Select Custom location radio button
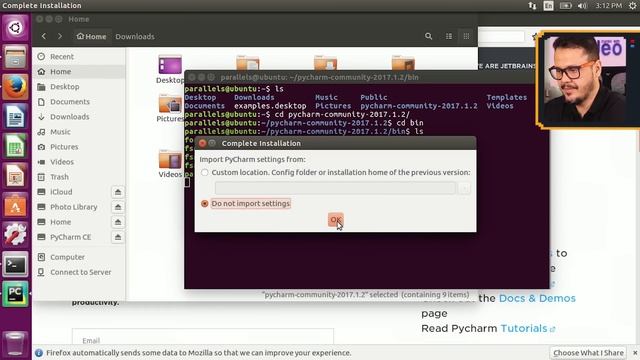This screenshot has height=360, width=640. (x=204, y=173)
